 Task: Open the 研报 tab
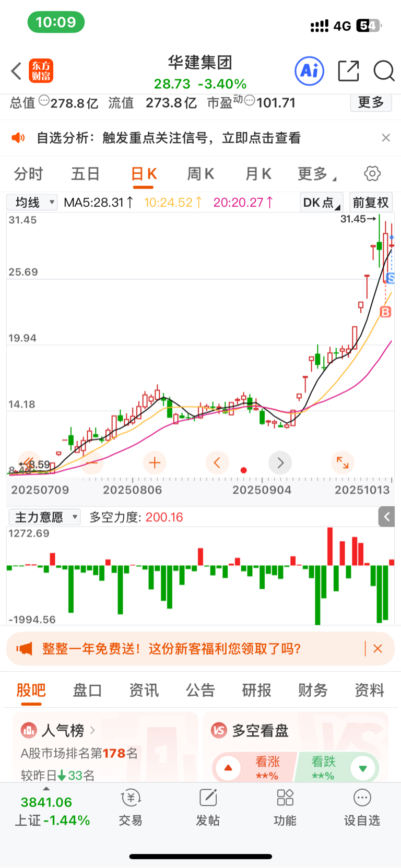click(256, 690)
